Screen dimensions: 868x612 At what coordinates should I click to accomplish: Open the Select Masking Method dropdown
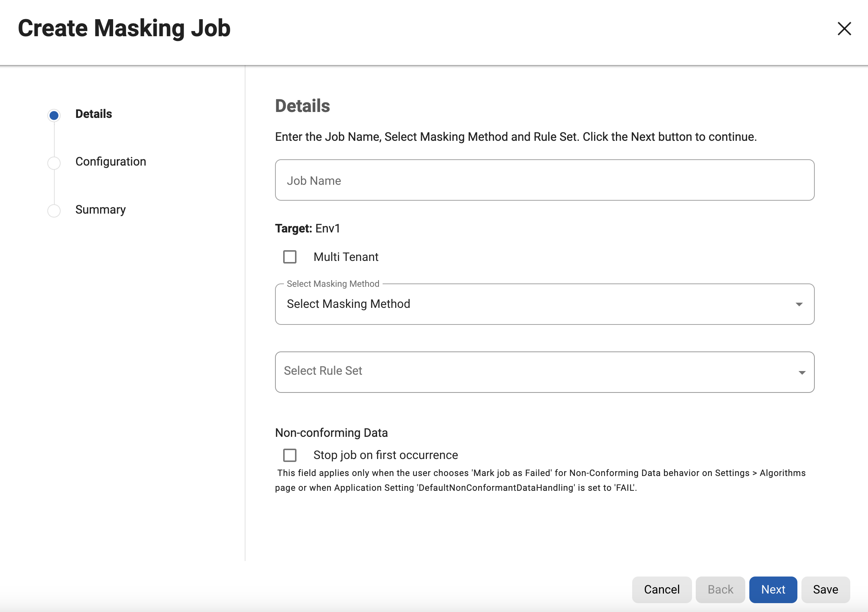tap(545, 304)
